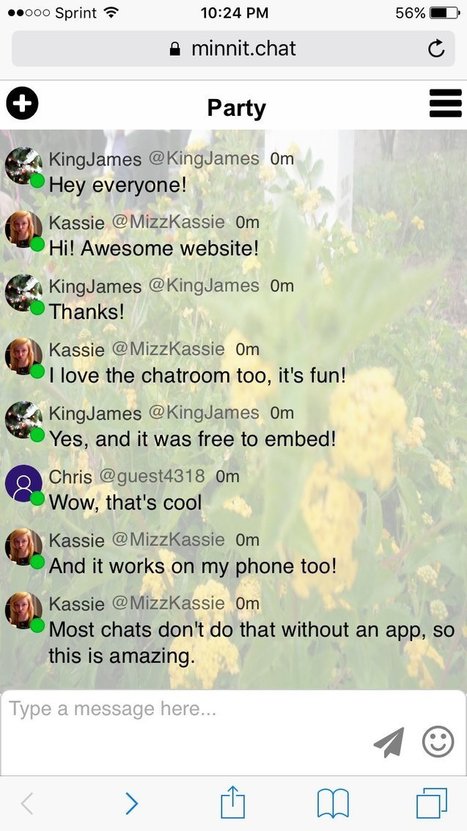Go back in Safari
Screen dimensions: 467x831
[x=28, y=803]
